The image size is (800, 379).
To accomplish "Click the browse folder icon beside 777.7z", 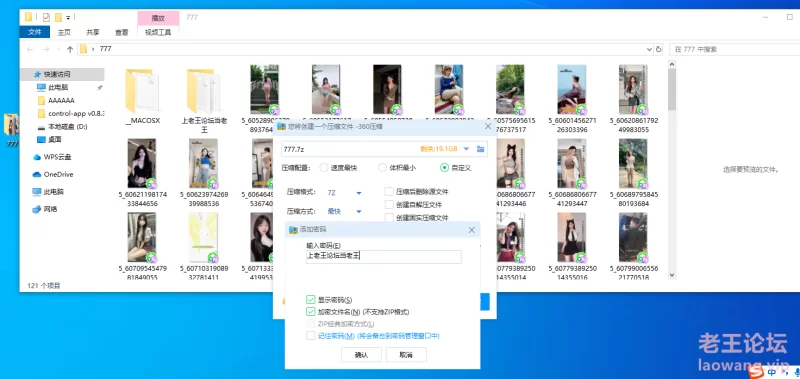I will tap(480, 149).
